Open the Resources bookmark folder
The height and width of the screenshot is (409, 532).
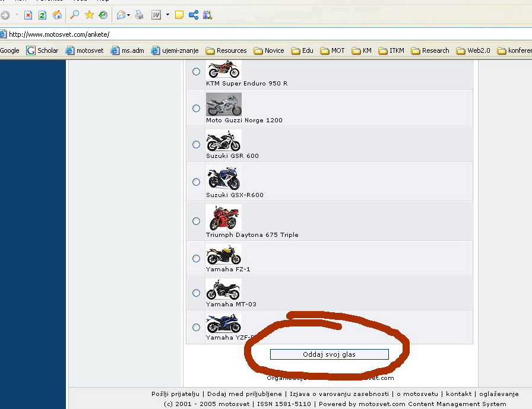click(x=226, y=50)
